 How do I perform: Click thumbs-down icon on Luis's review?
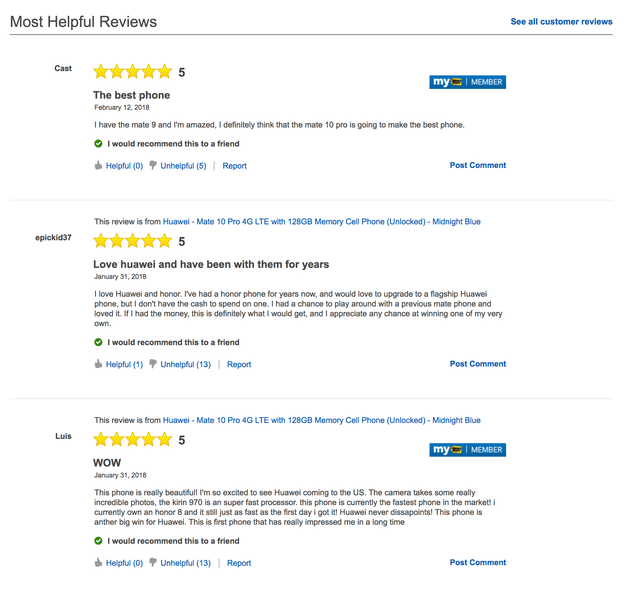point(153,562)
